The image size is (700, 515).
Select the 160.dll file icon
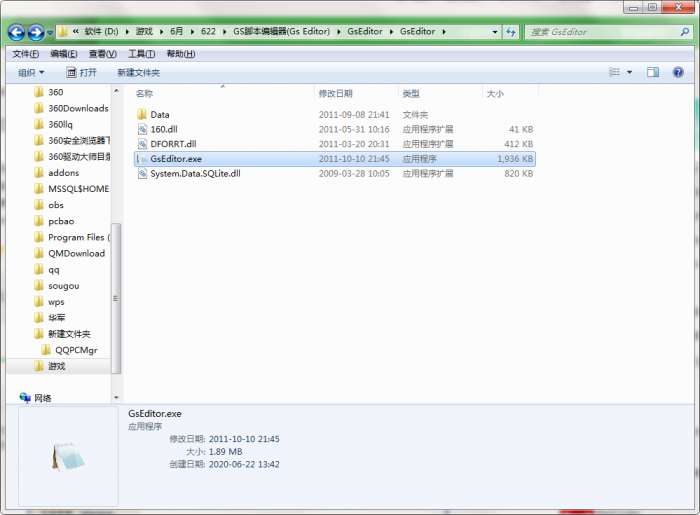(x=142, y=129)
